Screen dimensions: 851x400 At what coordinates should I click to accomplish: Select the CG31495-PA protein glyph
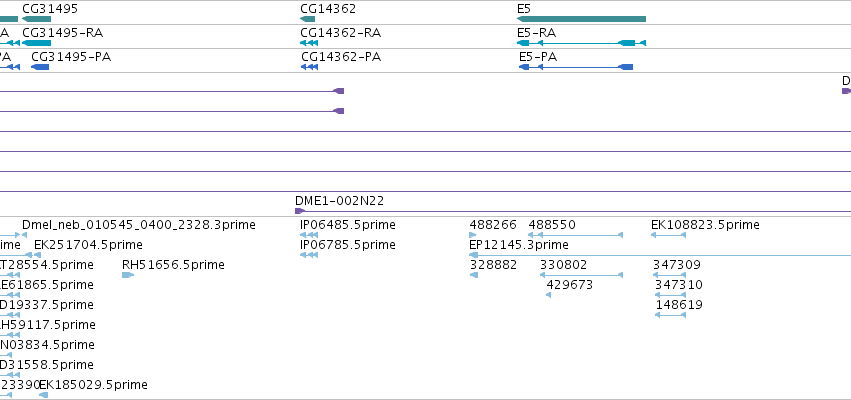click(40, 67)
